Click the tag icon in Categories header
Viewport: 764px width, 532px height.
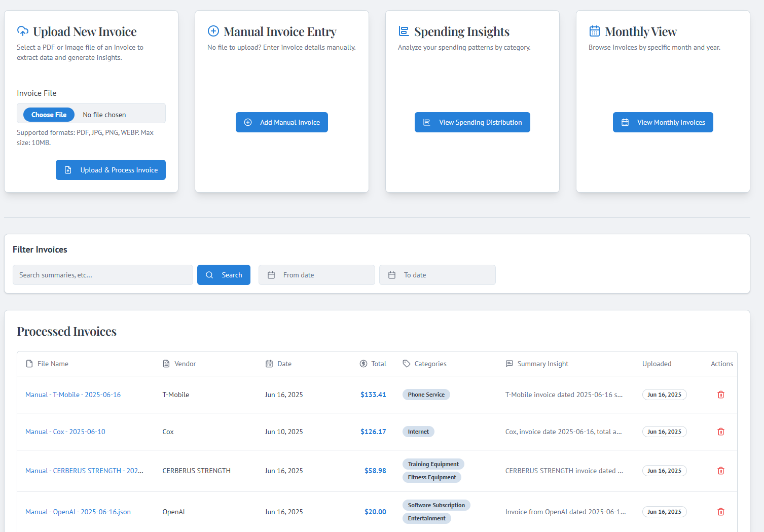[x=407, y=364]
